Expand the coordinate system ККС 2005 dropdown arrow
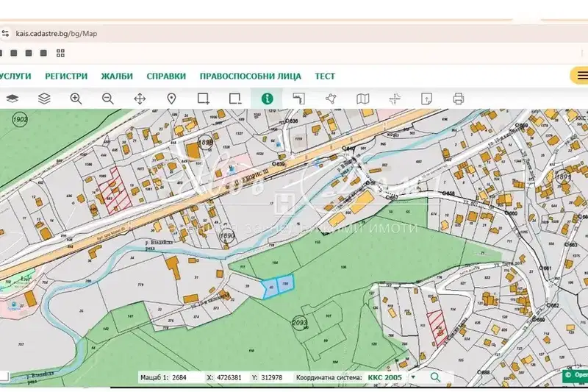This screenshot has height=392, width=588. tap(413, 377)
